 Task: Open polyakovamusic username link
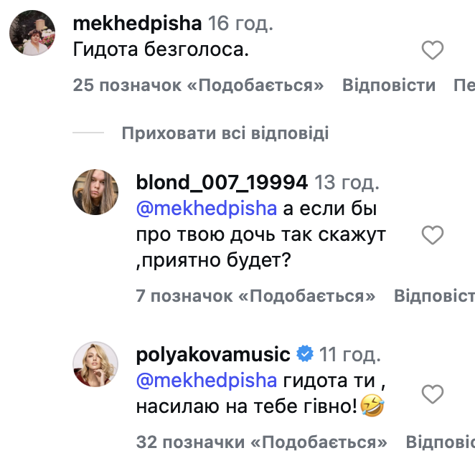tap(213, 354)
